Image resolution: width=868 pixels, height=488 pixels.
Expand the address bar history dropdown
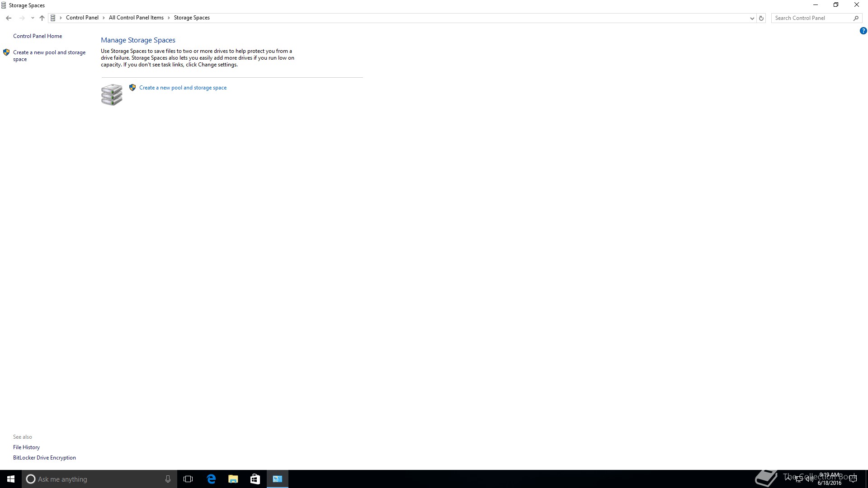(x=752, y=18)
